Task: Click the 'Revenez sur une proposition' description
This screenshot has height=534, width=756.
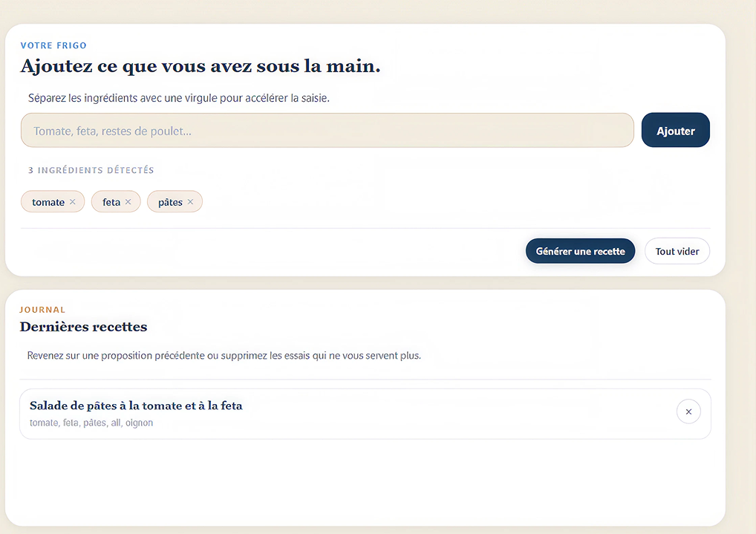Action: point(224,356)
